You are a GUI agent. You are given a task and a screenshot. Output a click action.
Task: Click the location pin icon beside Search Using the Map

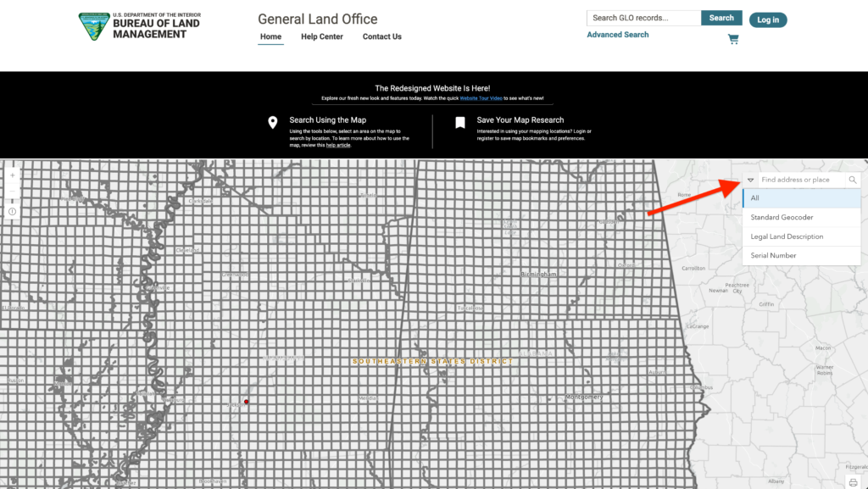pyautogui.click(x=272, y=122)
